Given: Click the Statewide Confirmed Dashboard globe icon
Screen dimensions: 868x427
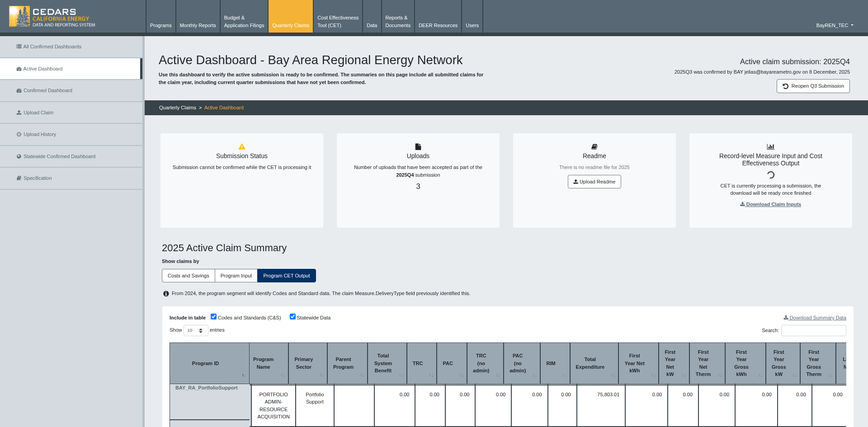Looking at the screenshot, I should pos(19,156).
